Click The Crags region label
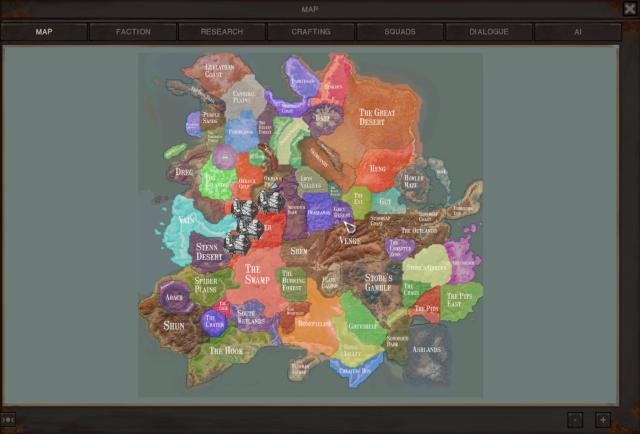Screen dimensions: 640x434 [x=411, y=289]
